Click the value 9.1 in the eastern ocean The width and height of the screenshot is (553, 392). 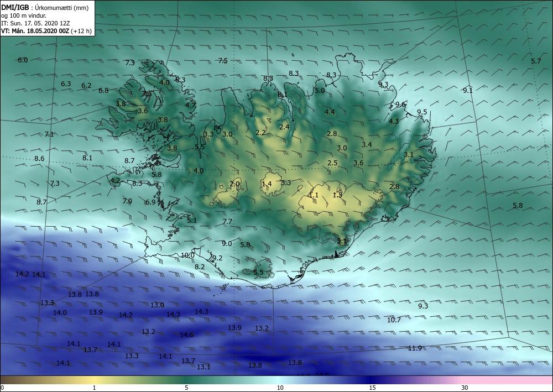point(468,91)
